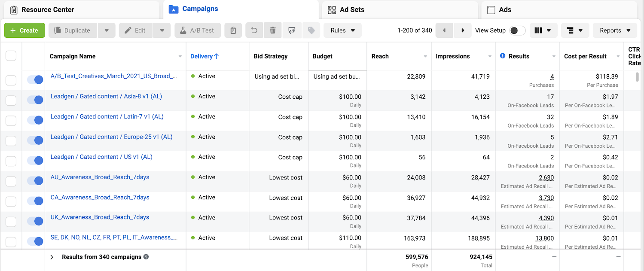
Task: Check the select-all checkbox in the header
Action: 11,55
